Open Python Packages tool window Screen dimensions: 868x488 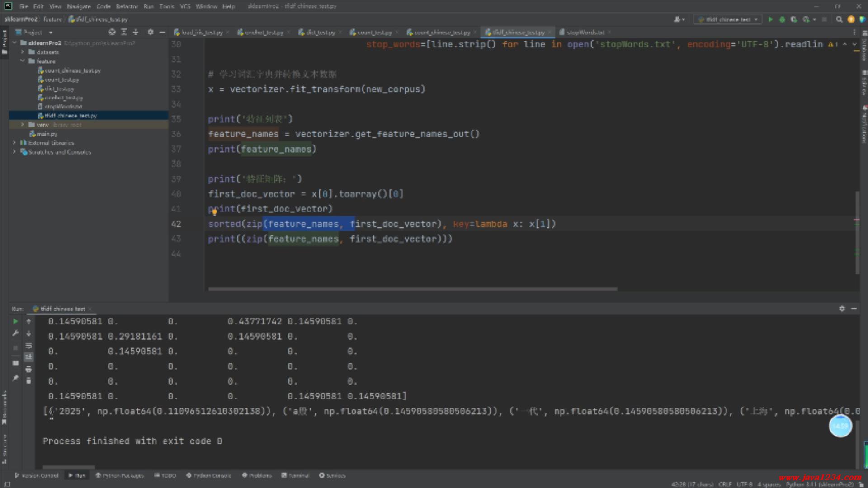(119, 475)
